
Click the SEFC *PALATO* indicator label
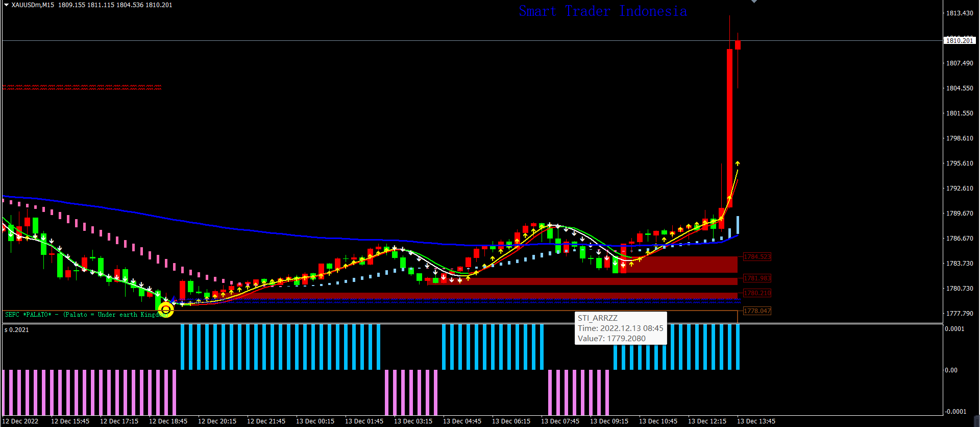coord(86,315)
